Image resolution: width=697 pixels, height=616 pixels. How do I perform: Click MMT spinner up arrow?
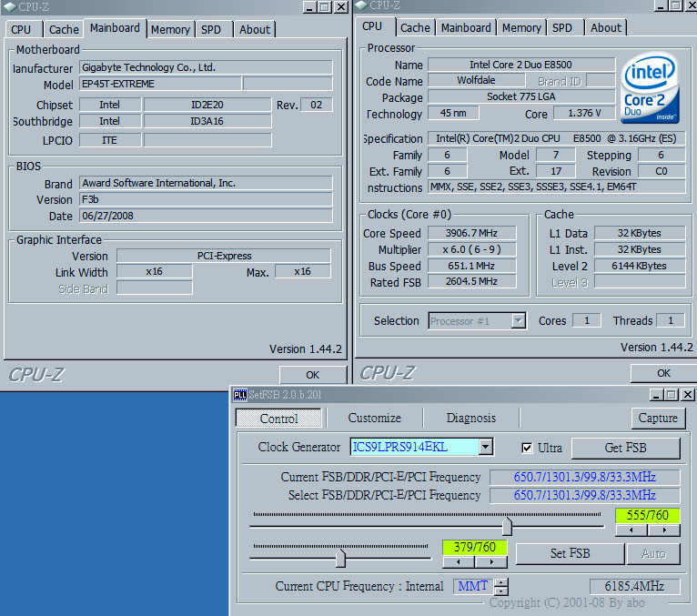501,582
